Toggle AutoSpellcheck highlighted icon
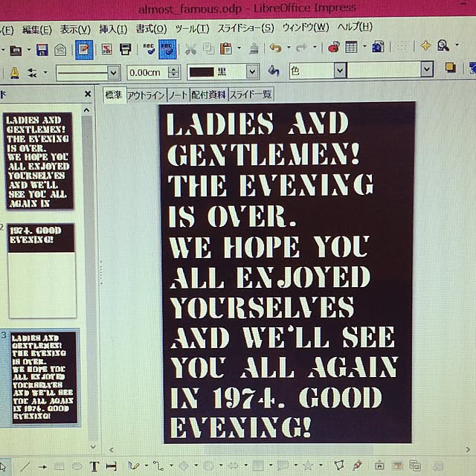The image size is (476, 476). tap(167, 49)
